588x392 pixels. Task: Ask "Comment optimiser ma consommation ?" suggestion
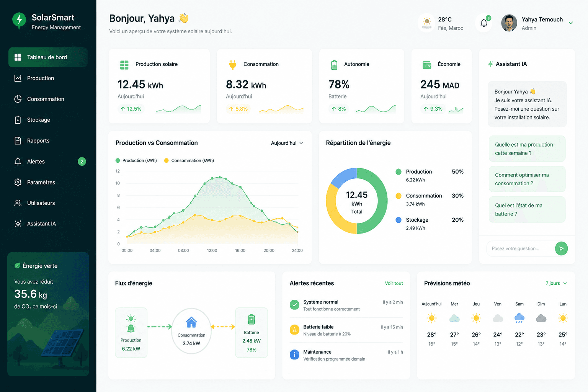527,179
